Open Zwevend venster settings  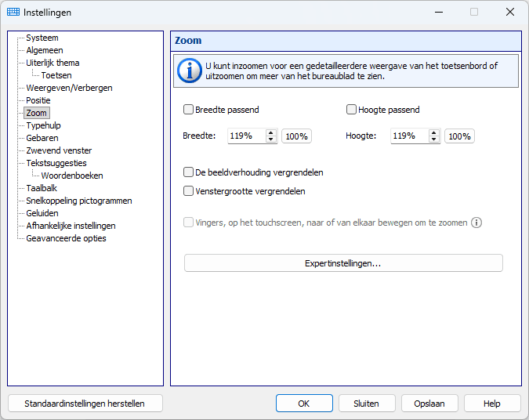[x=59, y=150]
